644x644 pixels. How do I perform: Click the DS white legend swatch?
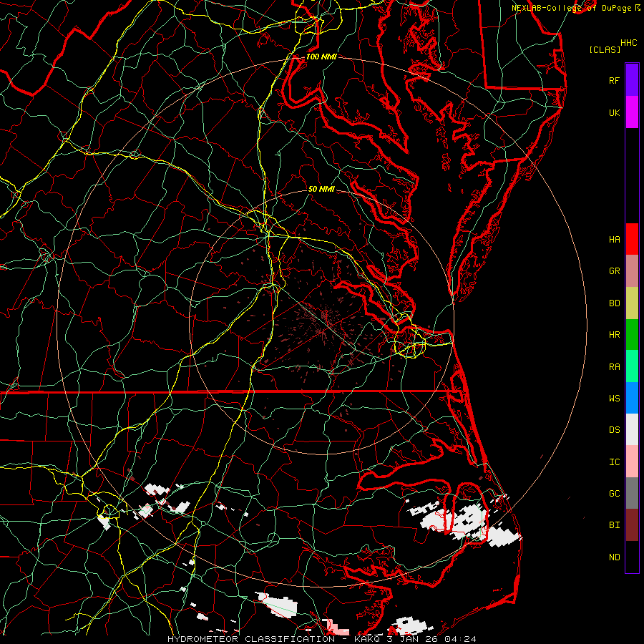[632, 429]
